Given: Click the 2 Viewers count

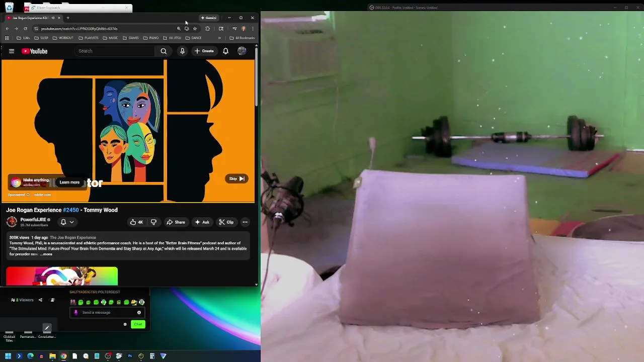Looking at the screenshot, I should 23,300.
